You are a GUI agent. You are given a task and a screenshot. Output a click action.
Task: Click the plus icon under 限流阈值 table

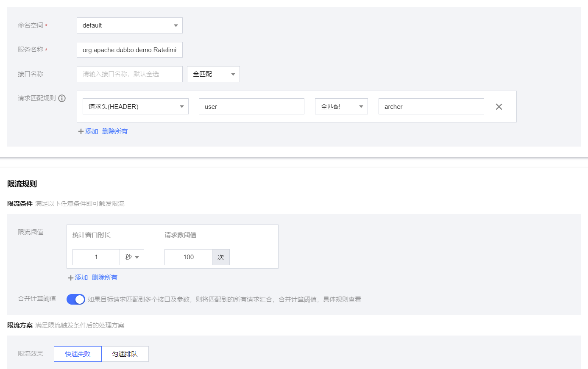tap(70, 278)
